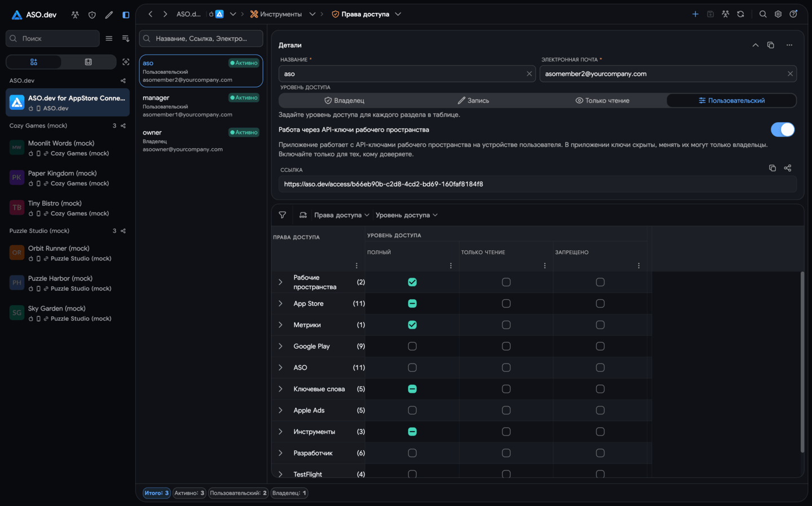Click the pencil edit icon in sidebar header
812x506 pixels.
tap(109, 15)
